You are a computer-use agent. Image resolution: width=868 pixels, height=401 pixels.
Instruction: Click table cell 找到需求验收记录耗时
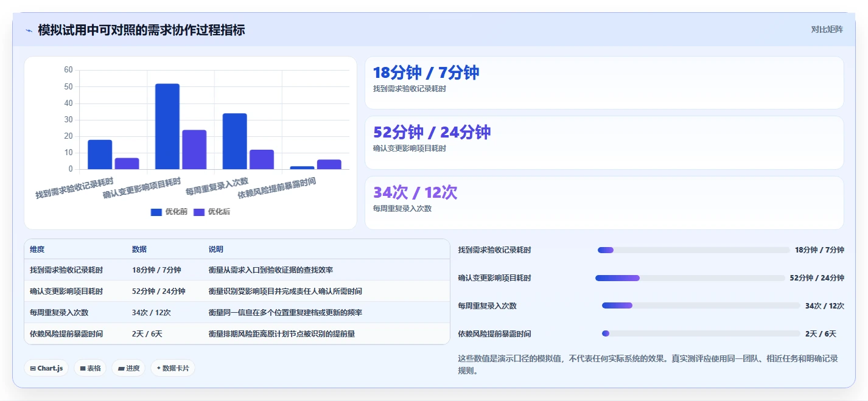(66, 270)
